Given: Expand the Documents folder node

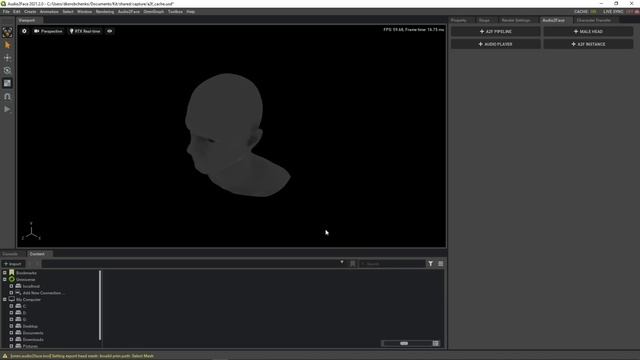Looking at the screenshot, I should tap(11, 333).
